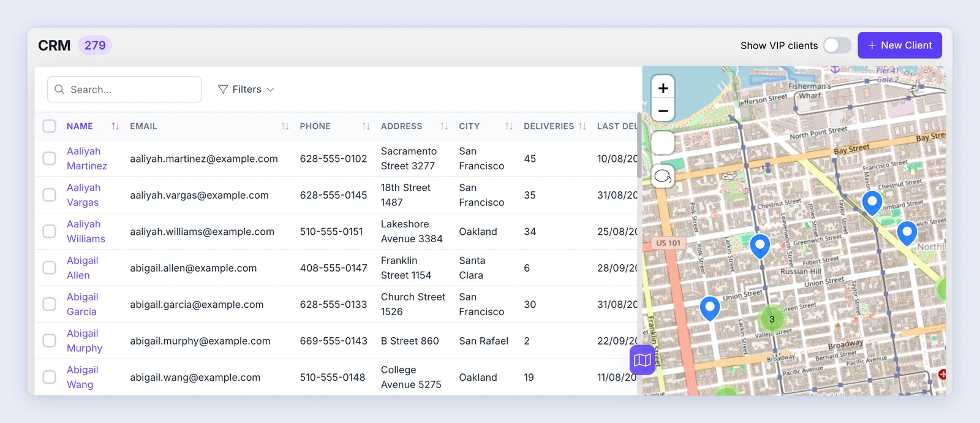This screenshot has height=423, width=980.
Task: Click the magnifier icon in the search box
Action: pyautogui.click(x=59, y=90)
